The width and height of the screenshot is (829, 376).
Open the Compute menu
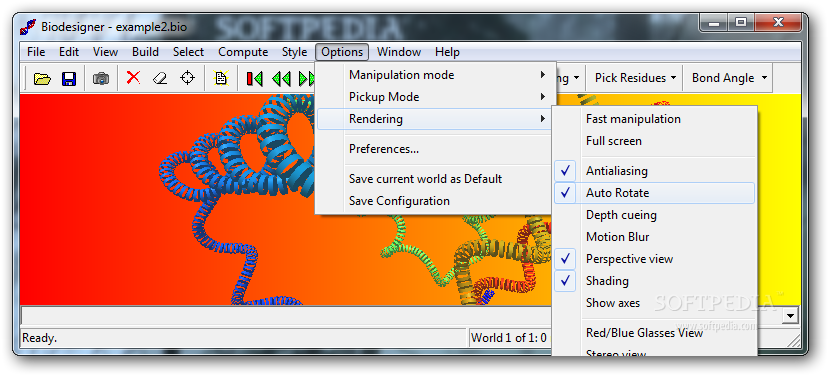(x=243, y=52)
